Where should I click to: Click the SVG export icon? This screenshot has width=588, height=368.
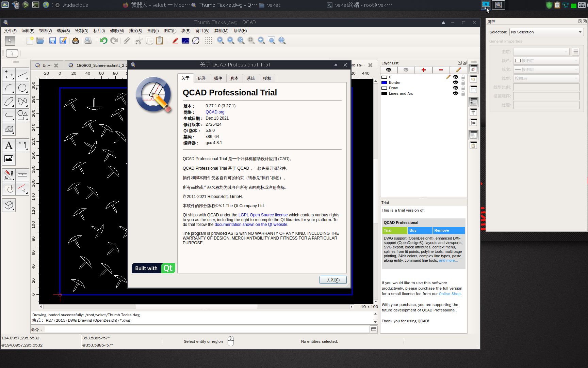[x=76, y=41]
